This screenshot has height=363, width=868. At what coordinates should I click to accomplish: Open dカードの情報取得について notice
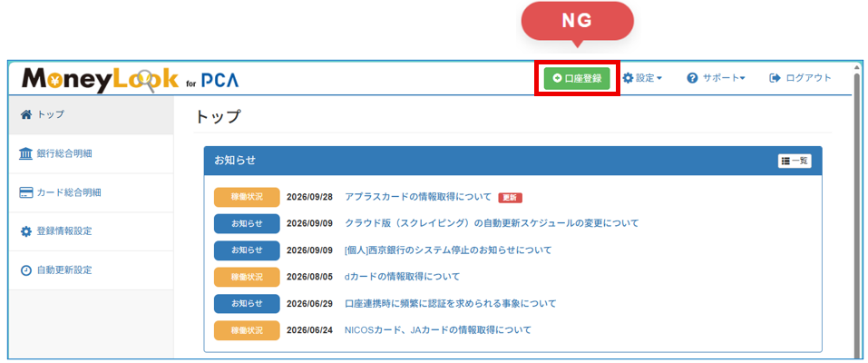[402, 276]
